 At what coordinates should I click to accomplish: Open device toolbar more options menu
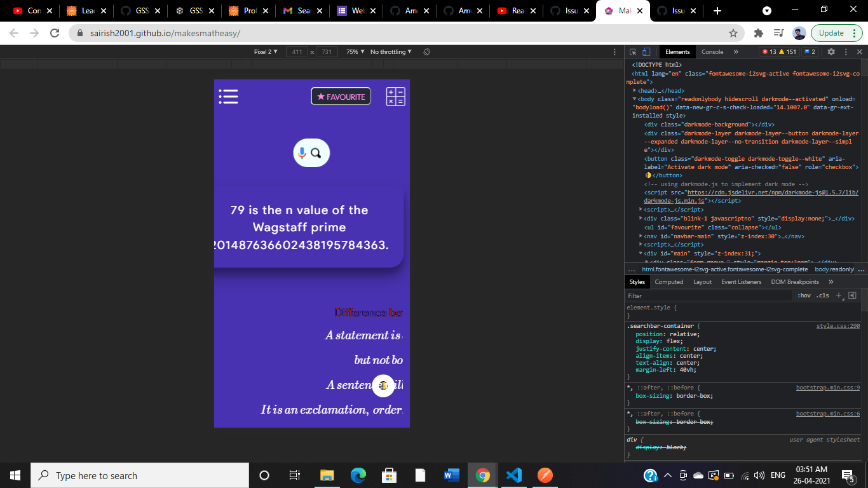point(614,52)
